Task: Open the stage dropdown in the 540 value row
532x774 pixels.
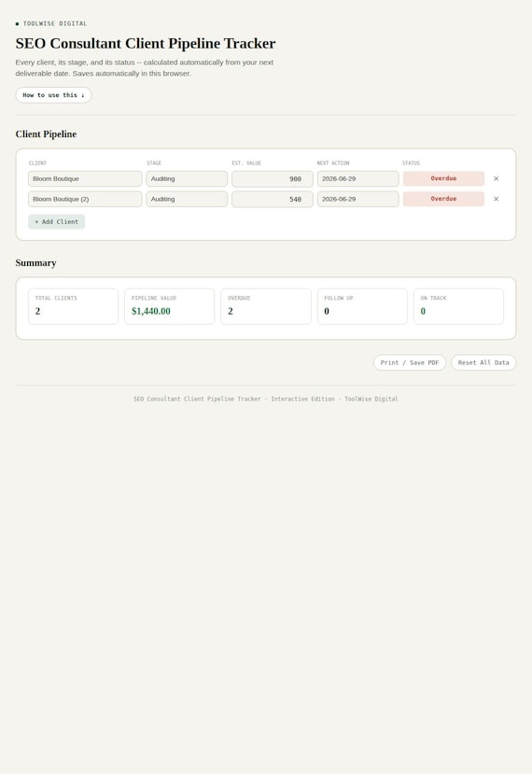Action: pos(187,199)
